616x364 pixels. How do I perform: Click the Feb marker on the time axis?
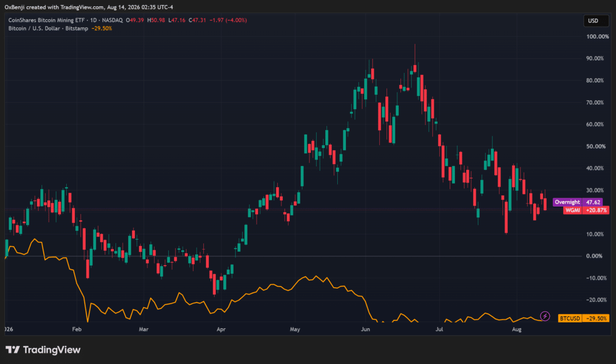pos(77,329)
